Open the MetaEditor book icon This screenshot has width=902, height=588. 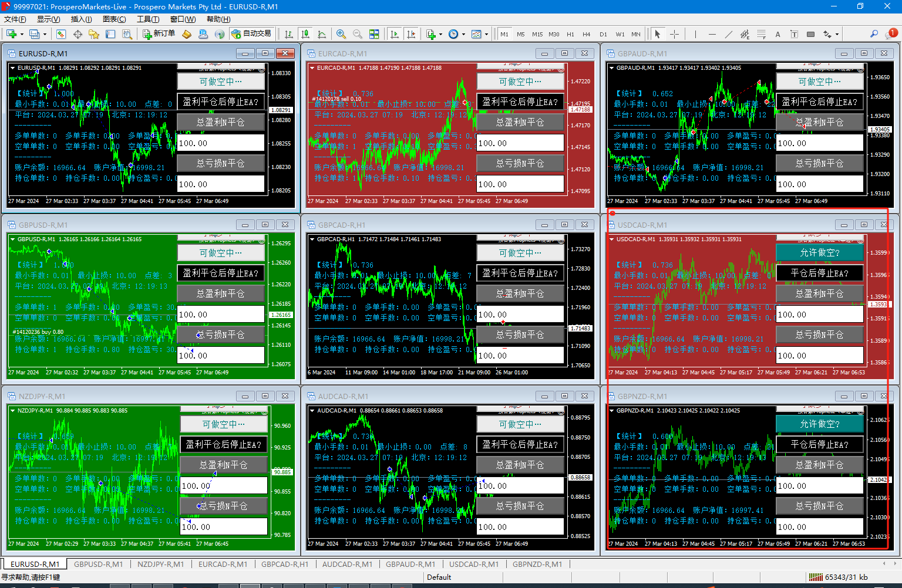click(187, 34)
